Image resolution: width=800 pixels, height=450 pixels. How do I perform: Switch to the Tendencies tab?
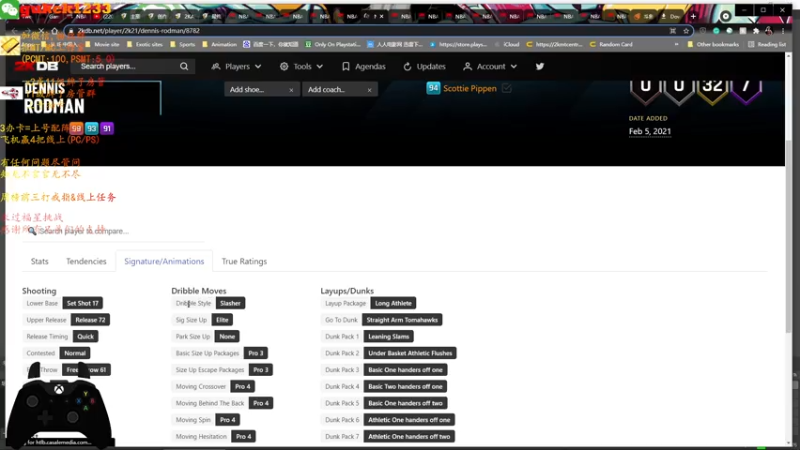pyautogui.click(x=86, y=261)
